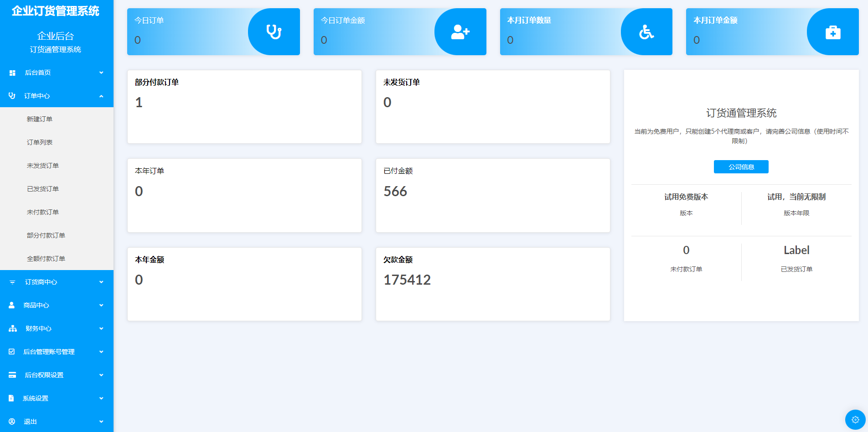
Task: Click the sitemap icon beside 财务中心
Action: (13, 328)
